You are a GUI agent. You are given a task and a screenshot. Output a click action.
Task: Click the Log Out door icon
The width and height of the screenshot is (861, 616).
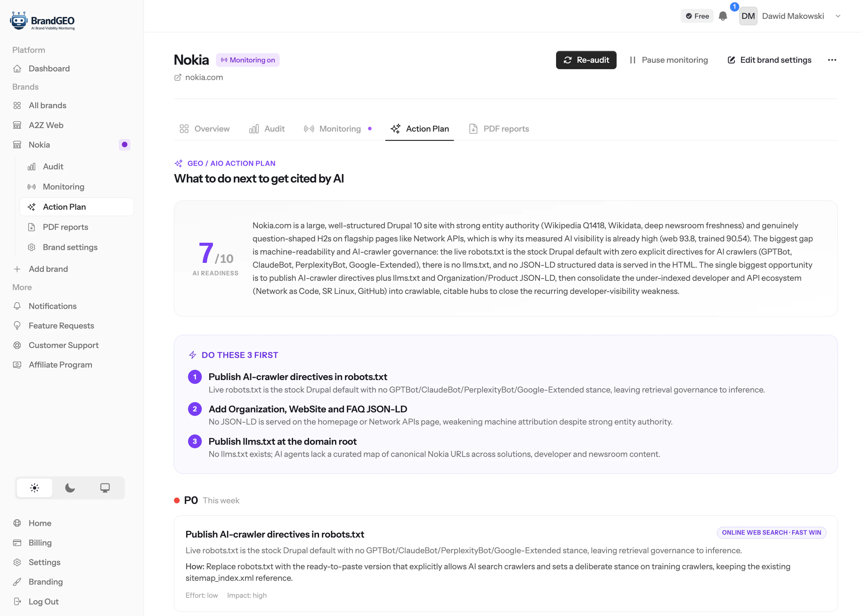(17, 601)
